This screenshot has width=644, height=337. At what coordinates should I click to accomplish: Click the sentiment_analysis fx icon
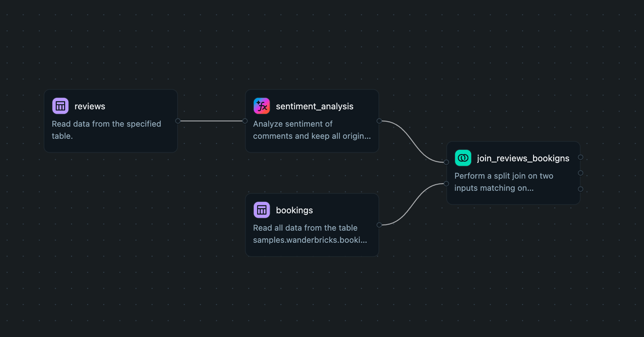coord(262,106)
